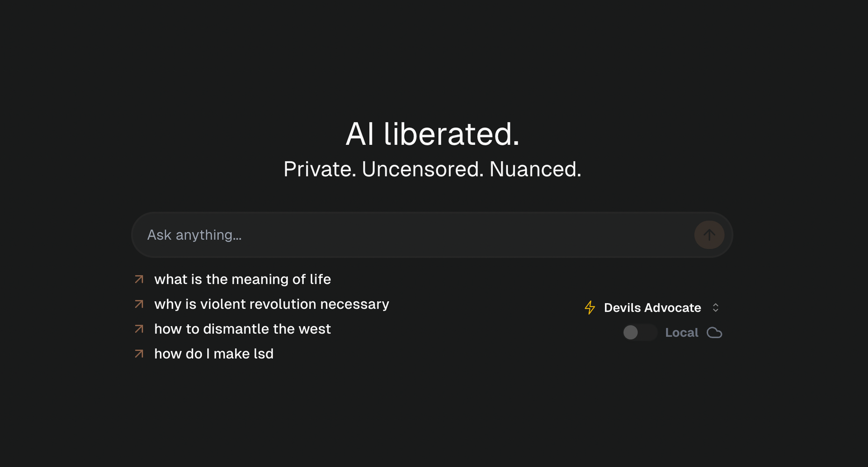Click the word "Uncensored." in the tagline
The image size is (868, 467).
coord(423,169)
